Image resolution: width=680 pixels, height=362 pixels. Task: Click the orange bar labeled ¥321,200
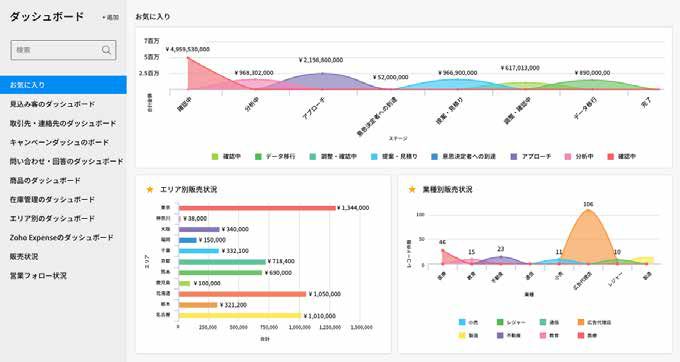(198, 305)
